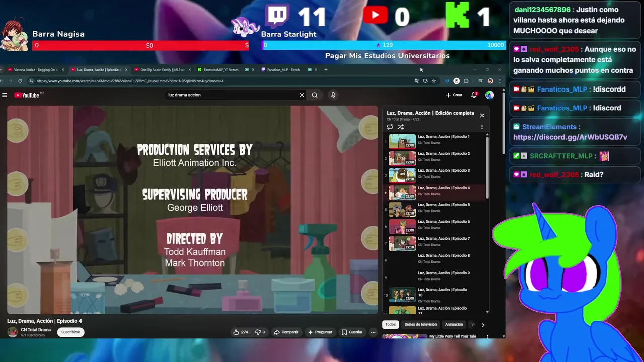Open the YouTube hamburger guide menu
Screen dimensions: 644x362
click(x=5, y=95)
